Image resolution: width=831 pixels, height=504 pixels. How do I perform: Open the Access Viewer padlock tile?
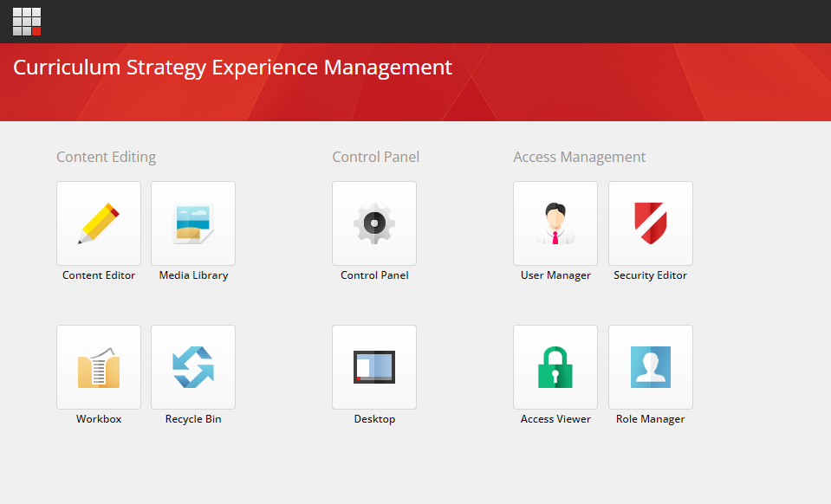[x=555, y=367]
